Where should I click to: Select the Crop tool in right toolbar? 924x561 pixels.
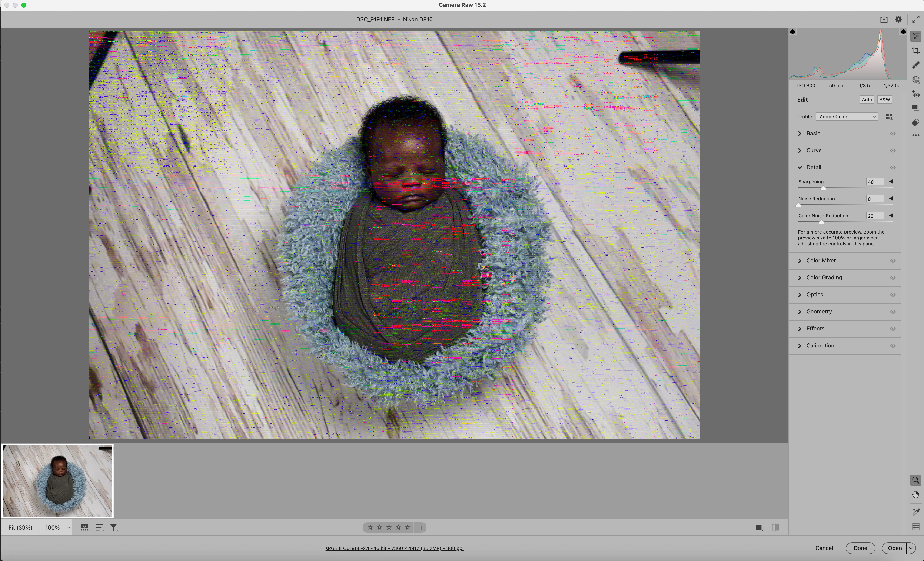point(916,51)
